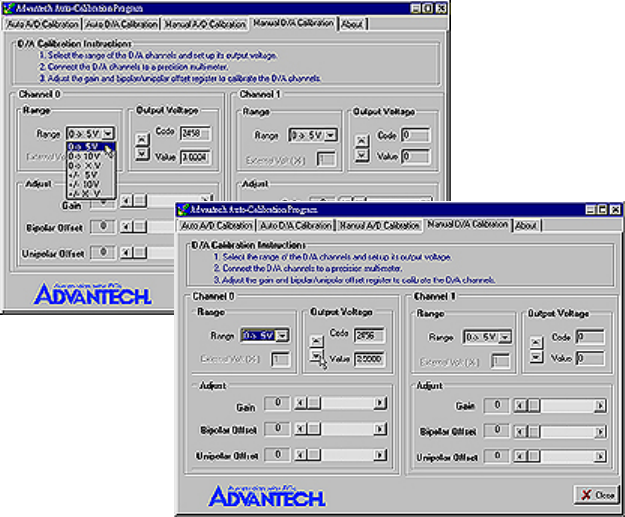Click right arrow of Channel 0 Gain scrollbar, front window
Viewport: 625px width, 517px height.
[380, 404]
